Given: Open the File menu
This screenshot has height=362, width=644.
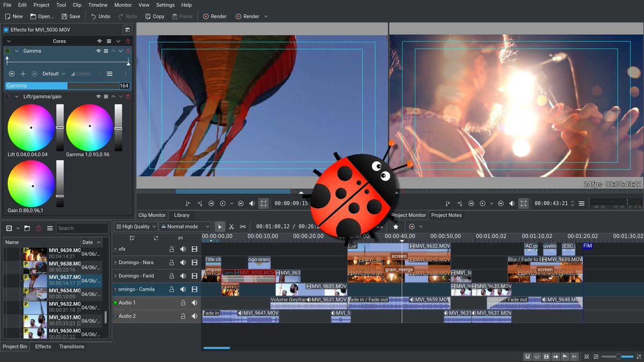Looking at the screenshot, I should pyautogui.click(x=8, y=5).
